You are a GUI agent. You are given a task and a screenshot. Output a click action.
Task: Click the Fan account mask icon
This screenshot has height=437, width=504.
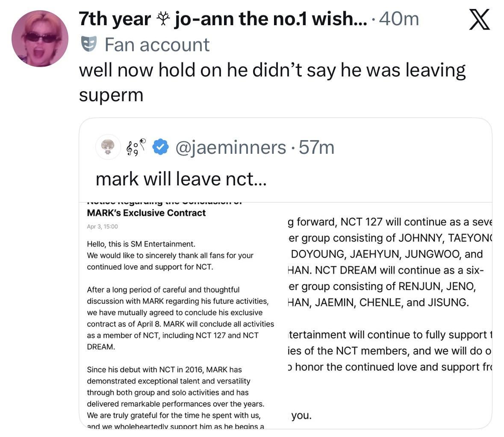(88, 44)
